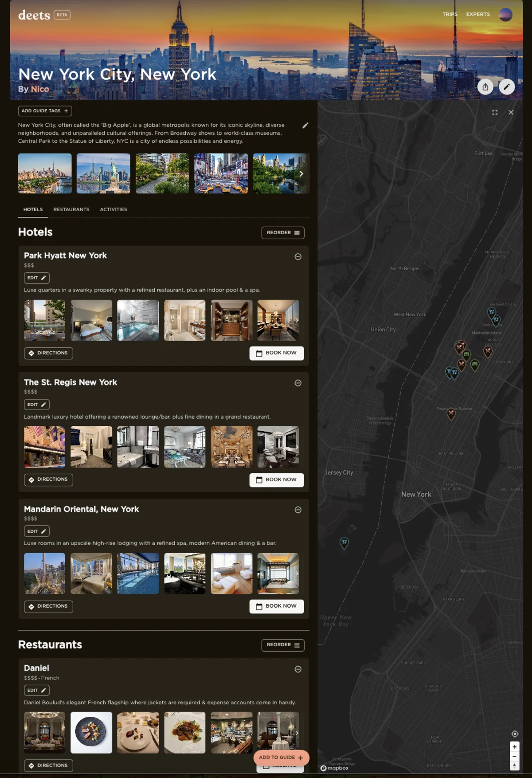This screenshot has height=778, width=532.
Task: Open Mandarin Oriental pool photo
Action: (138, 574)
